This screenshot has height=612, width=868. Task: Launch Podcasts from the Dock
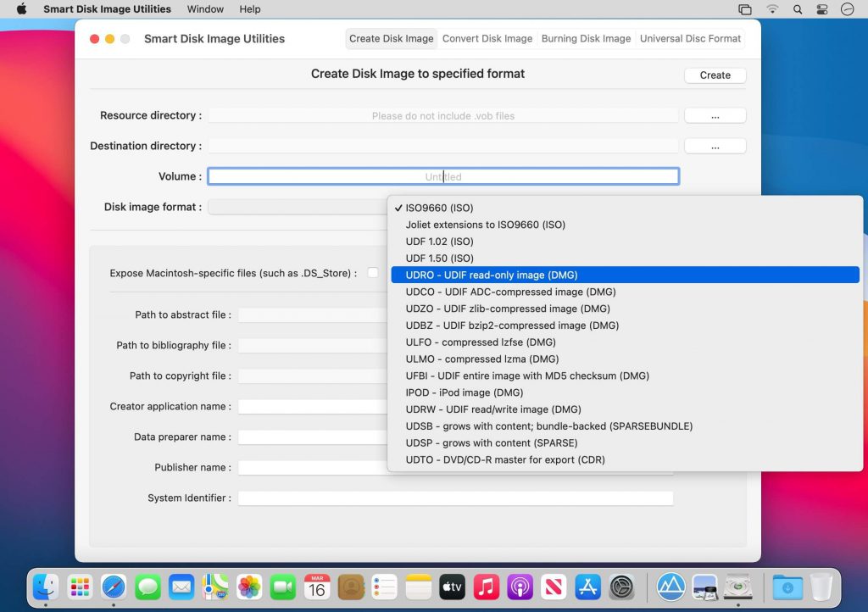(x=520, y=586)
